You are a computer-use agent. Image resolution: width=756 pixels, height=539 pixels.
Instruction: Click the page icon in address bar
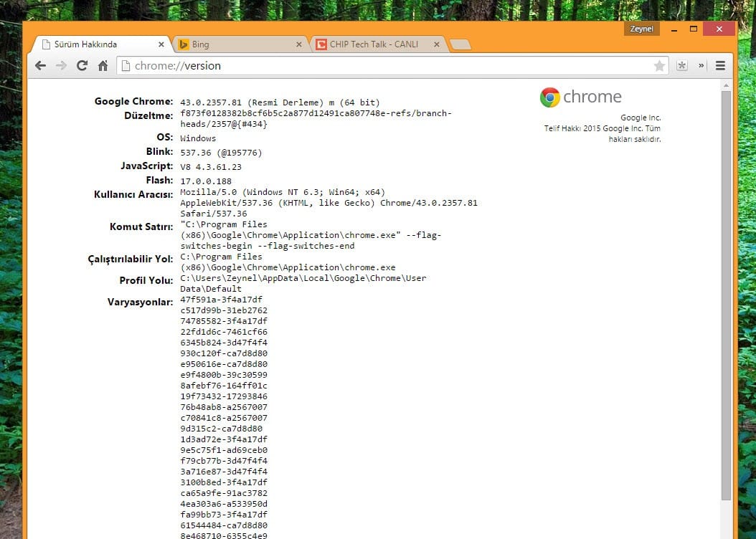click(126, 65)
